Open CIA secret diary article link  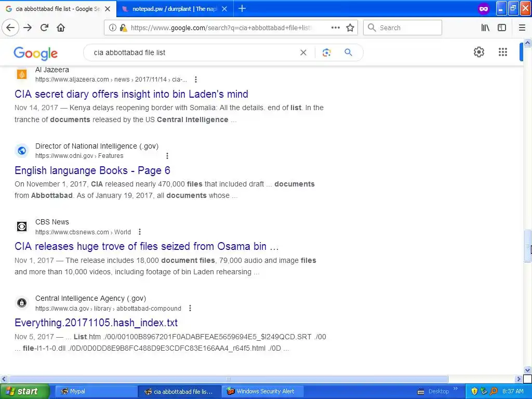coord(131,94)
